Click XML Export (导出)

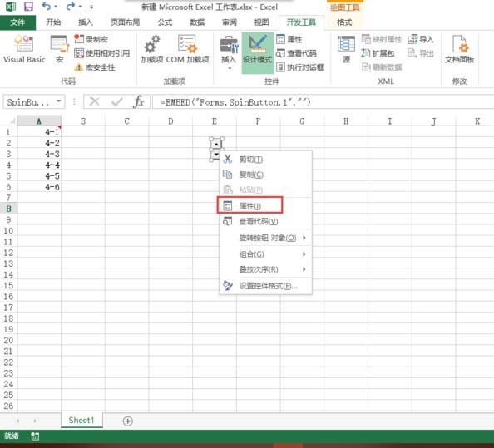pos(421,53)
